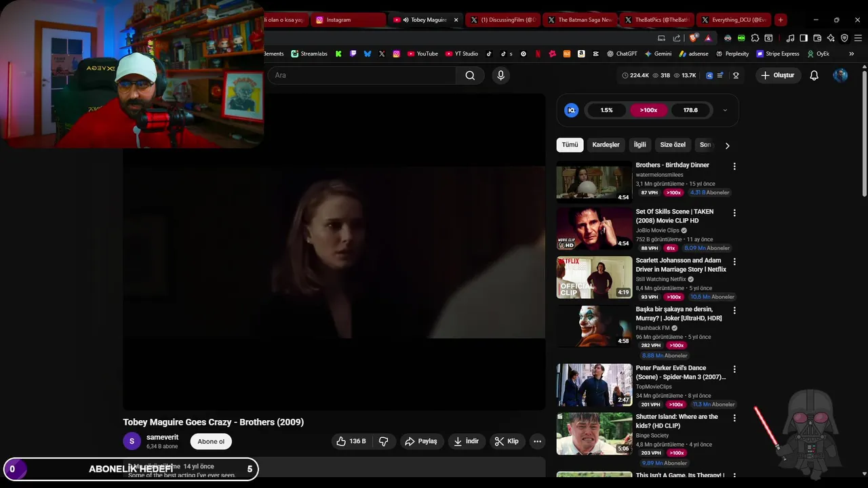This screenshot has width=868, height=488.
Task: Open the Instagram bookmark icon in bookmarks bar
Action: (x=396, y=54)
